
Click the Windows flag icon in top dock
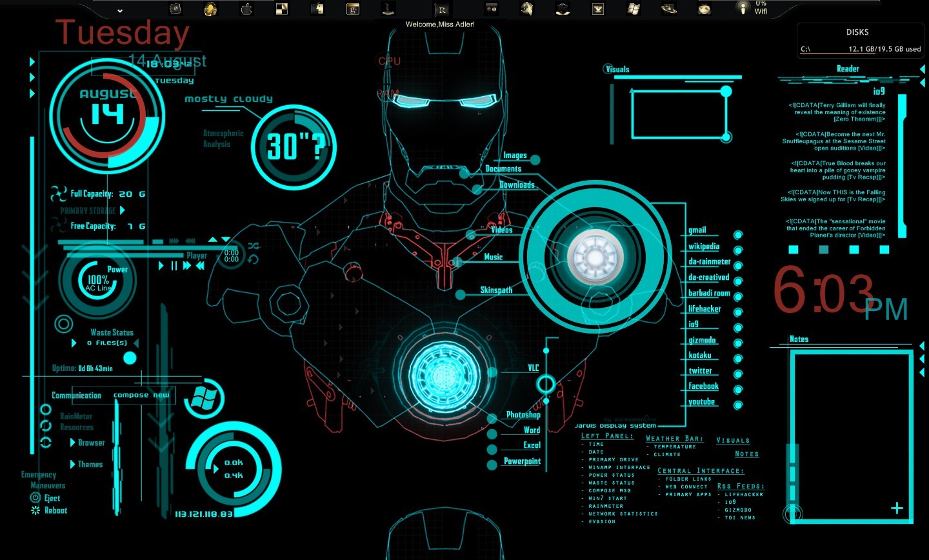pyautogui.click(x=634, y=8)
